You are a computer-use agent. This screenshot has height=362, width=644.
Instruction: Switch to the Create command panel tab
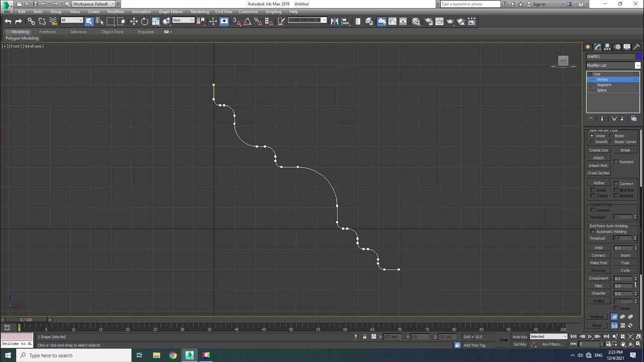(x=588, y=47)
